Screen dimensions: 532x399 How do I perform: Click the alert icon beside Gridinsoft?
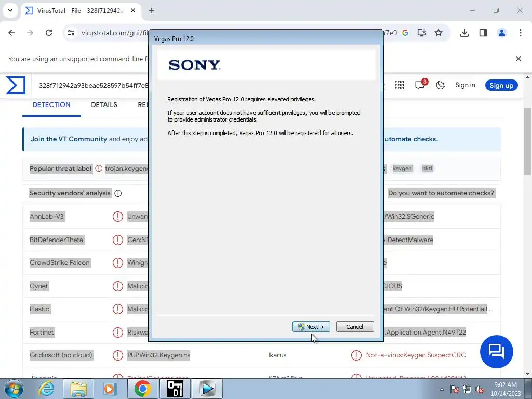118,355
